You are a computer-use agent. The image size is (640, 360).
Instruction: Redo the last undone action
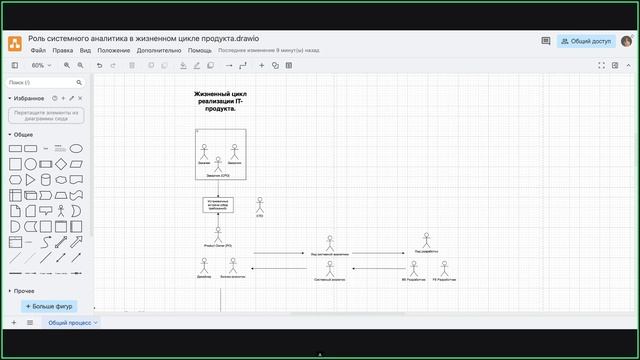113,65
